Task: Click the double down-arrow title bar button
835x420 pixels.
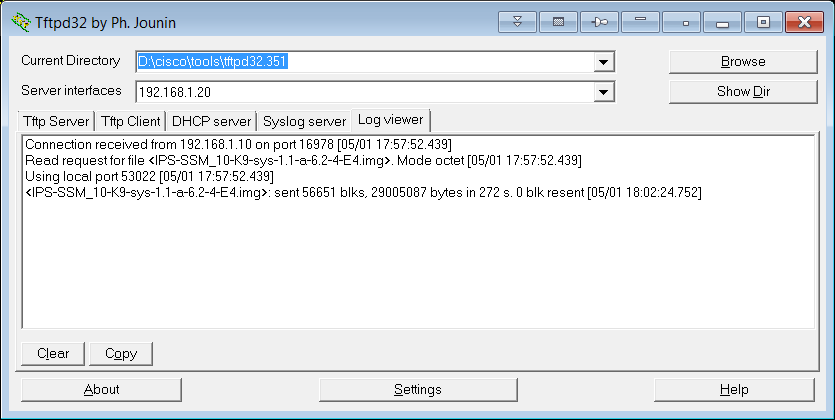Action: [517, 22]
